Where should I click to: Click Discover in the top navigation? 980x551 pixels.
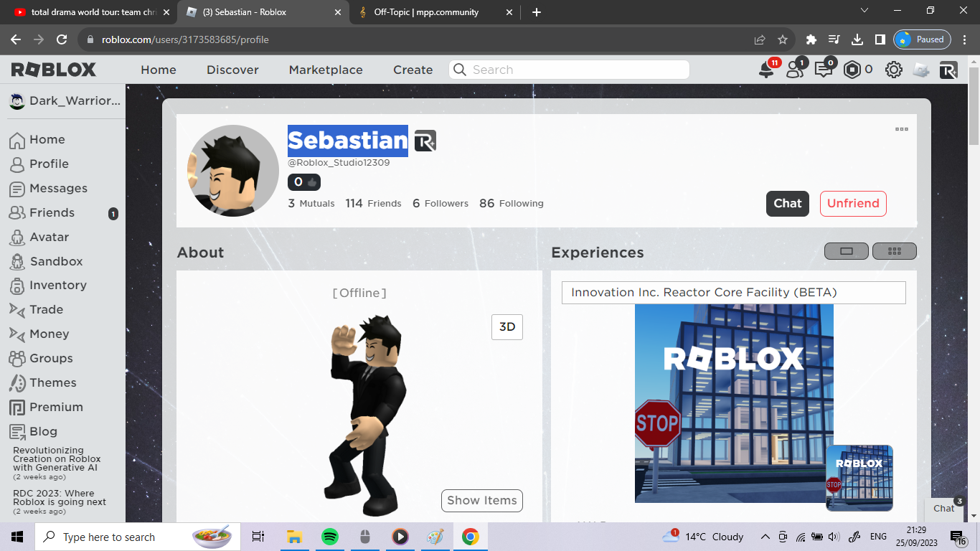click(x=232, y=70)
